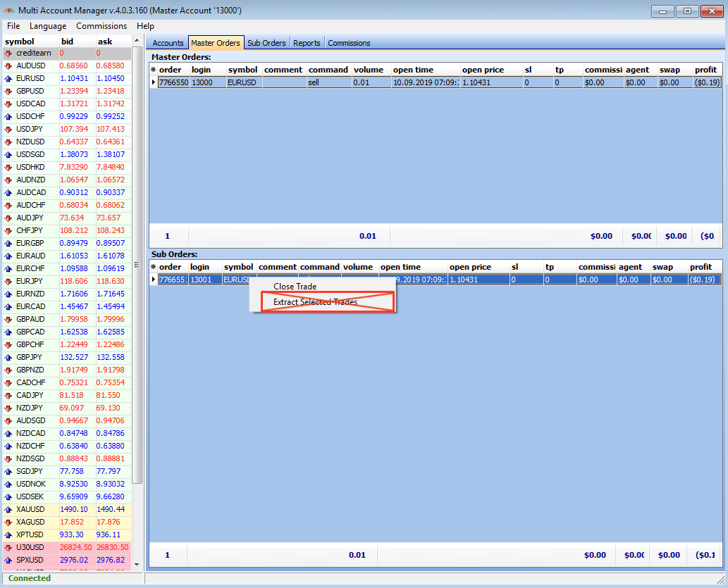Select the down arrow icon next to AUDNZD
The width and height of the screenshot is (728, 588).
pos(8,180)
